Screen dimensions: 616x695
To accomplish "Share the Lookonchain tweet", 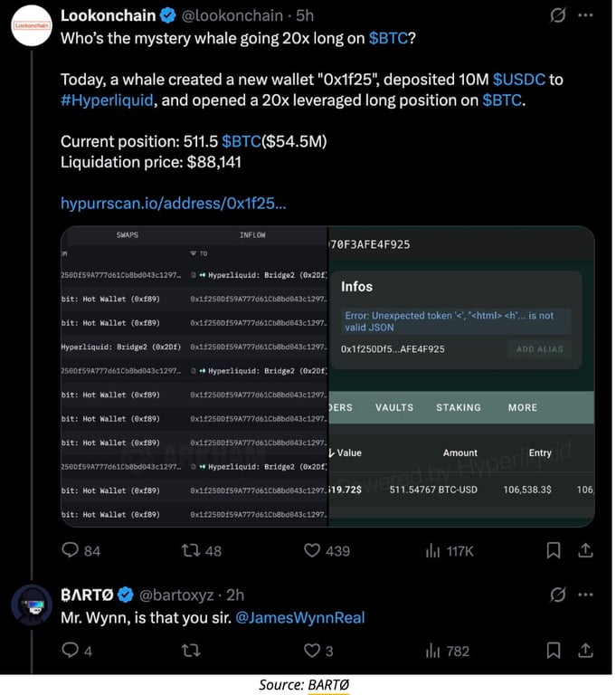I will pos(585,550).
